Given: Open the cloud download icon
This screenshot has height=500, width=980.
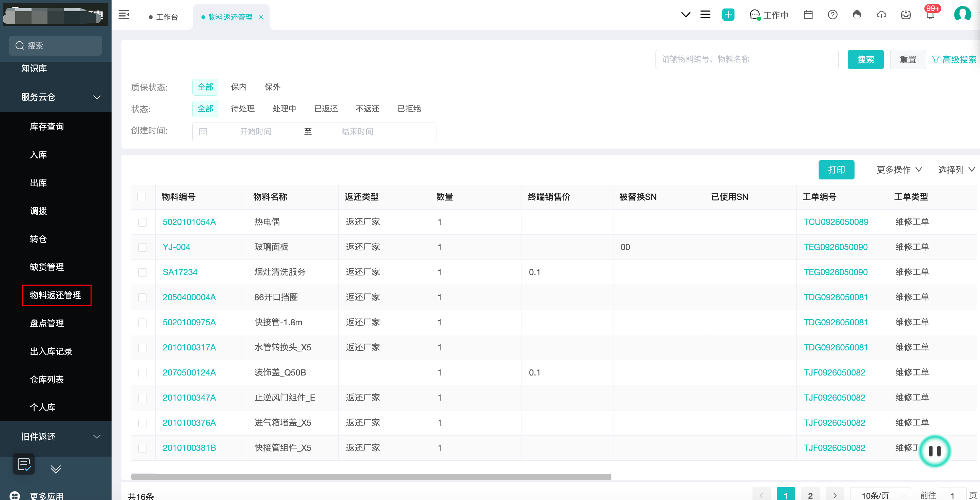Looking at the screenshot, I should click(x=881, y=15).
